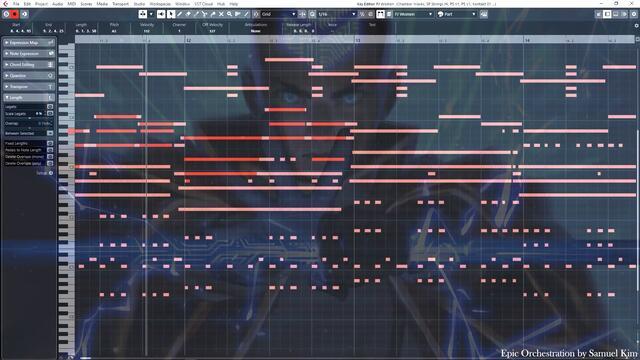The image size is (640, 360).
Task: Select the Erase tool
Action: coord(188,14)
